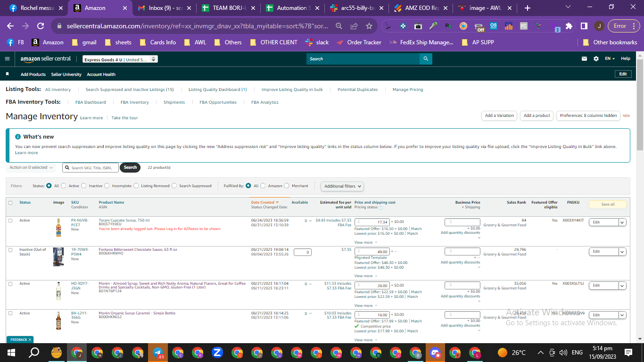Open a new browser tab with plus

coord(527,8)
